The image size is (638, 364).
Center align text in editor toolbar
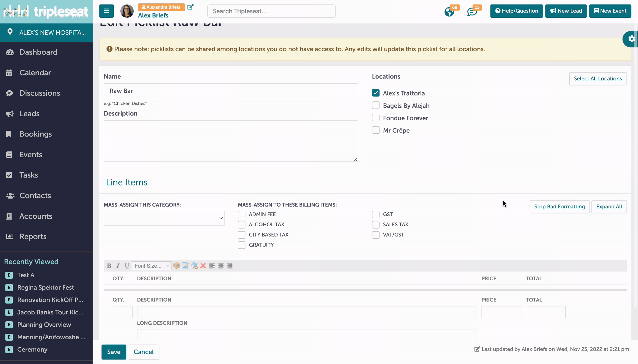(x=221, y=266)
